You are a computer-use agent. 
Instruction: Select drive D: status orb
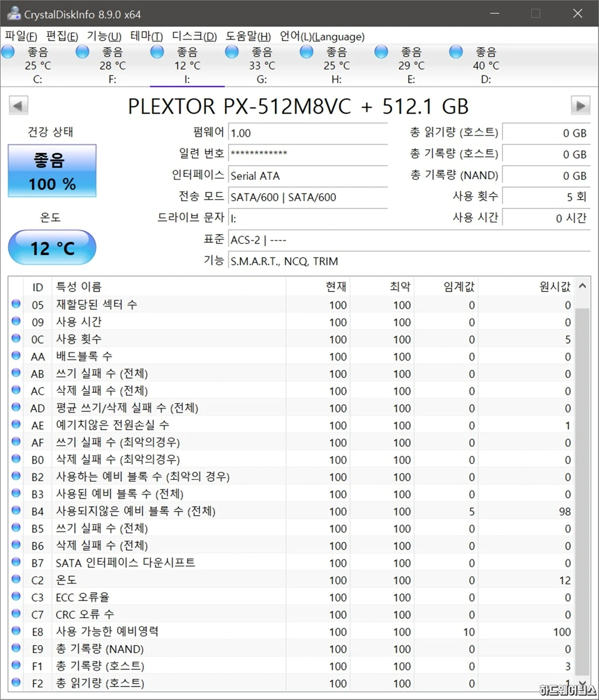(x=456, y=52)
